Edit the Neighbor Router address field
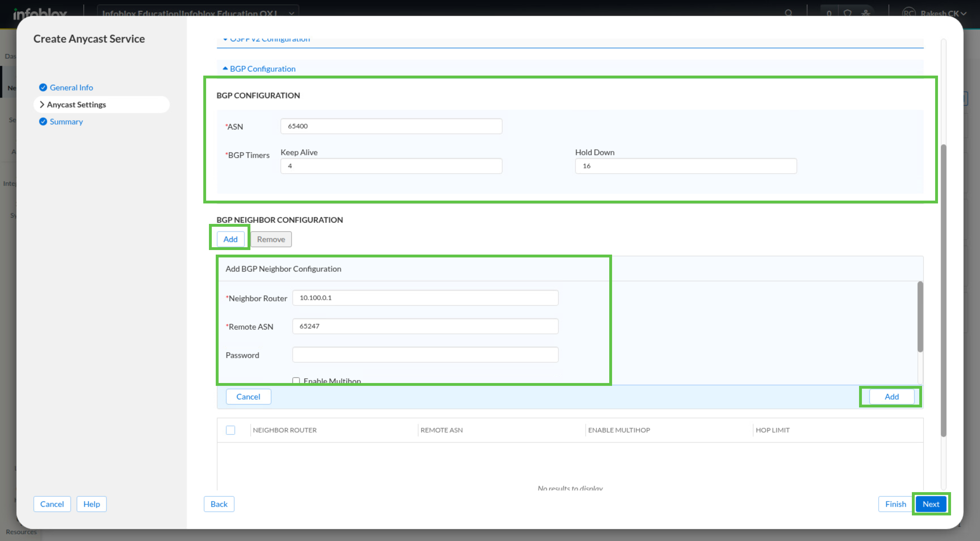The width and height of the screenshot is (980, 541). click(x=425, y=298)
